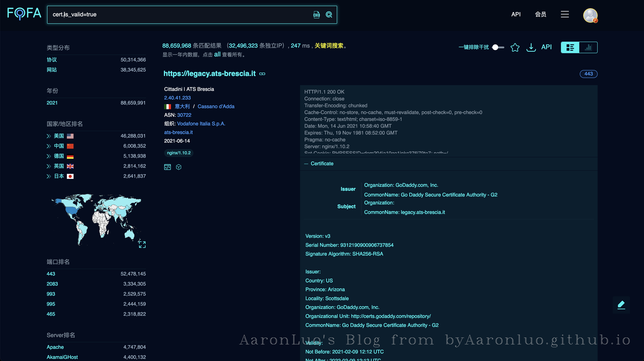Open the API navigation item
The height and width of the screenshot is (361, 644).
click(516, 14)
